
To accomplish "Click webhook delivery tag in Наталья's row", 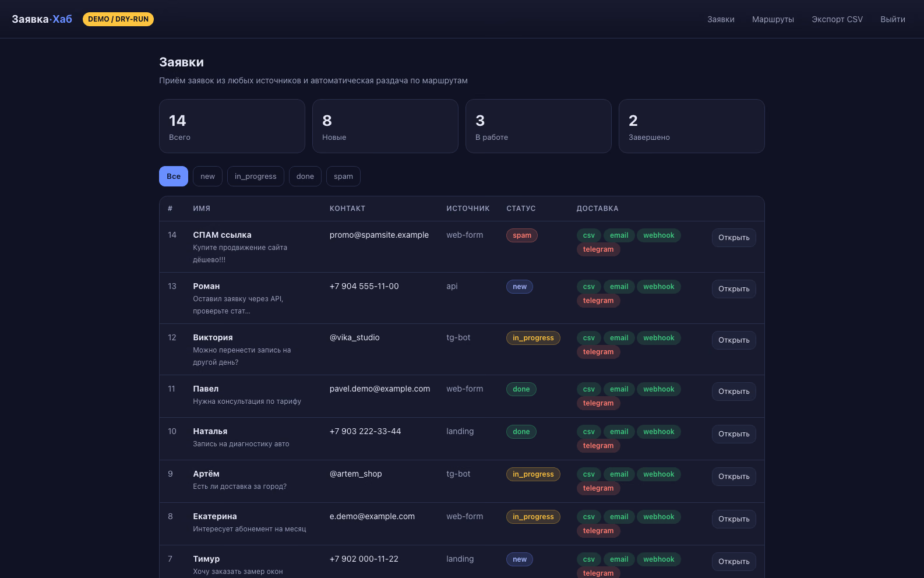I will tap(659, 432).
